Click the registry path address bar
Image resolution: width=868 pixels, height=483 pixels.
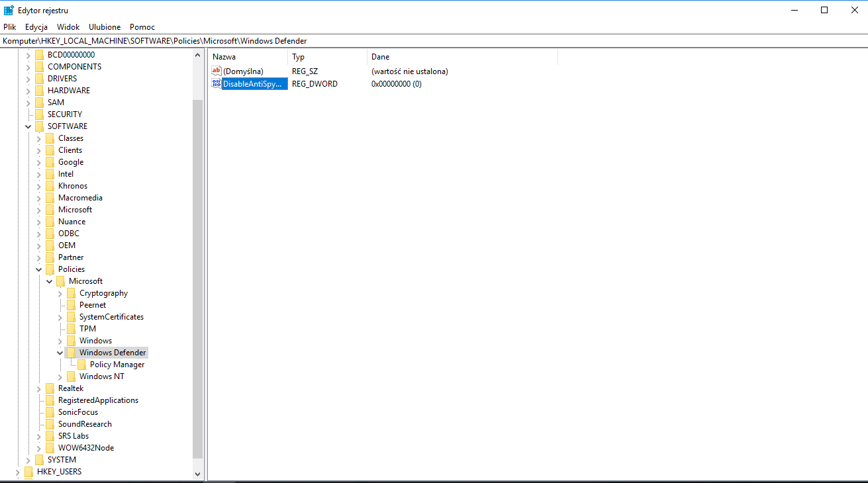pos(434,41)
